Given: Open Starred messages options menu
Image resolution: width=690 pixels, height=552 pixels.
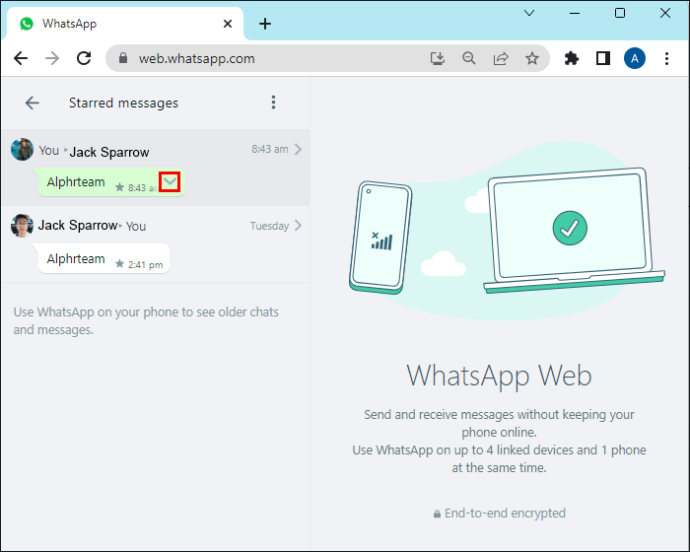Looking at the screenshot, I should point(273,103).
